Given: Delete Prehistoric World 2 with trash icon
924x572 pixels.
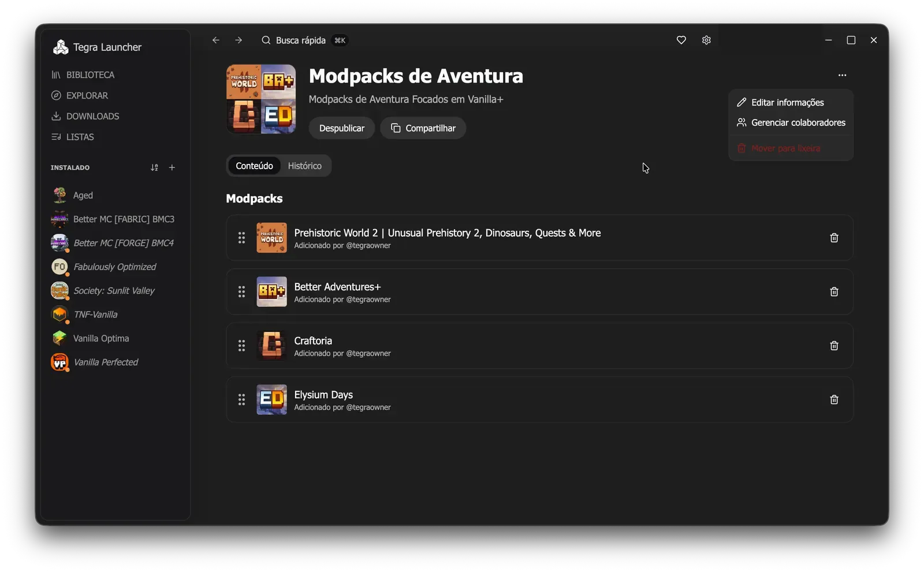Looking at the screenshot, I should [x=834, y=238].
